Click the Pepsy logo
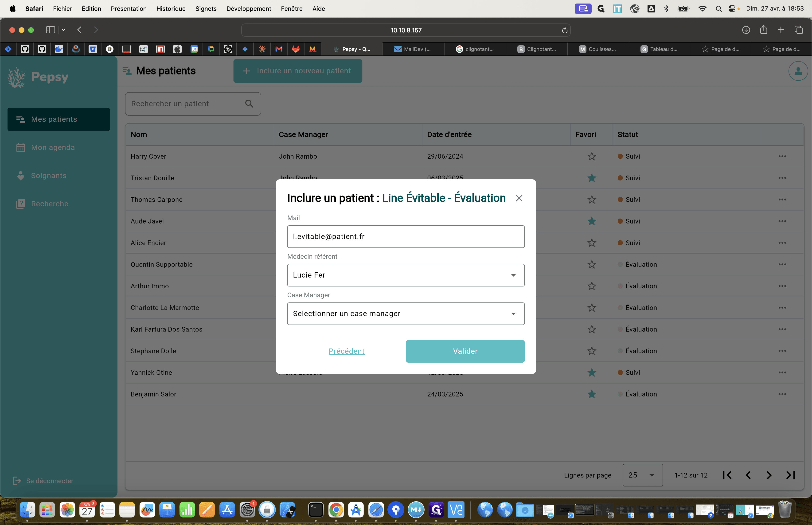 pyautogui.click(x=38, y=77)
